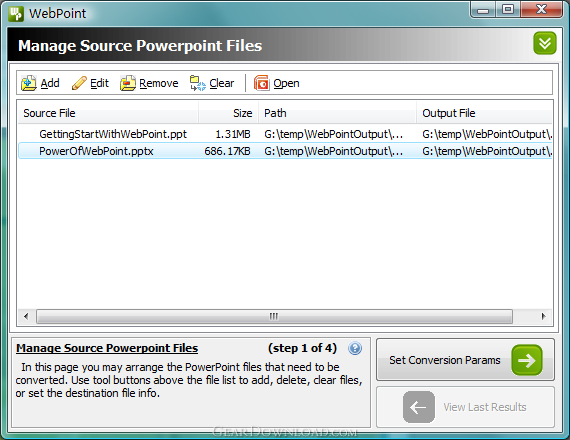Click the WebPoint logo in title bar
Screen dimensions: 570x440
point(16,14)
